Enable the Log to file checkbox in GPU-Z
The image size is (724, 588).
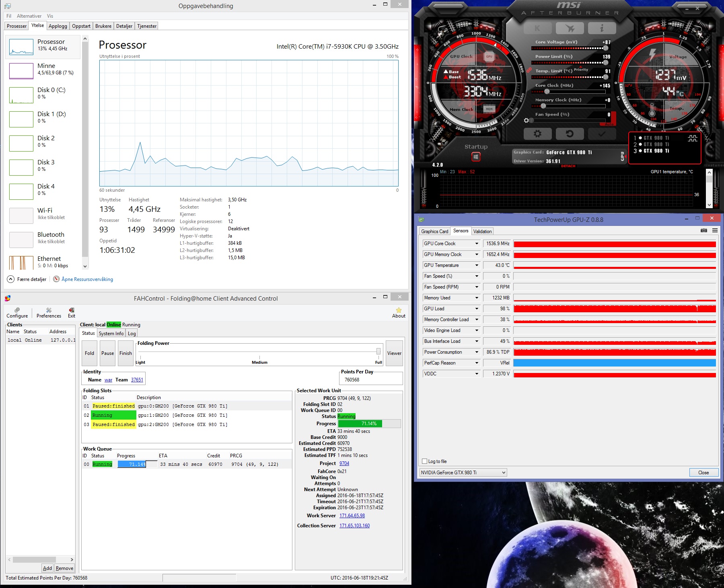pos(424,461)
